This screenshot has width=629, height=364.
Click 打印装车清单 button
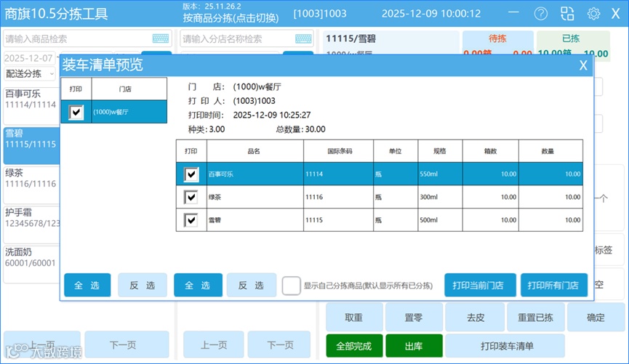coord(505,346)
